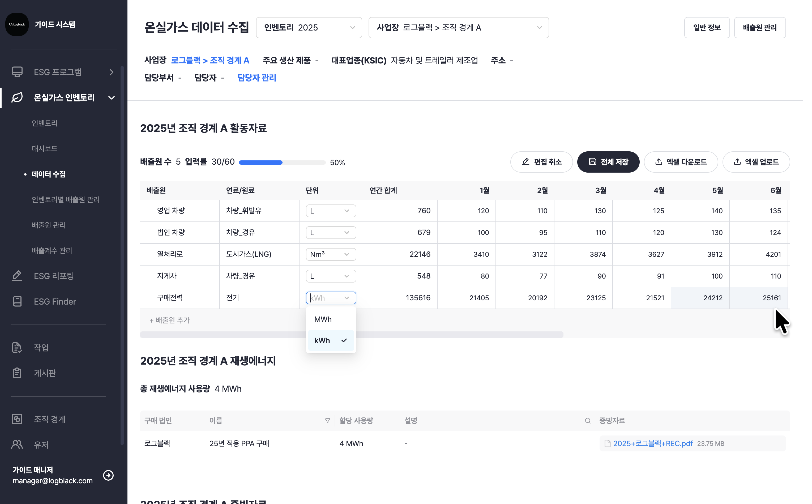The width and height of the screenshot is (812, 504).
Task: Click the 전체 저장 button
Action: click(x=608, y=162)
